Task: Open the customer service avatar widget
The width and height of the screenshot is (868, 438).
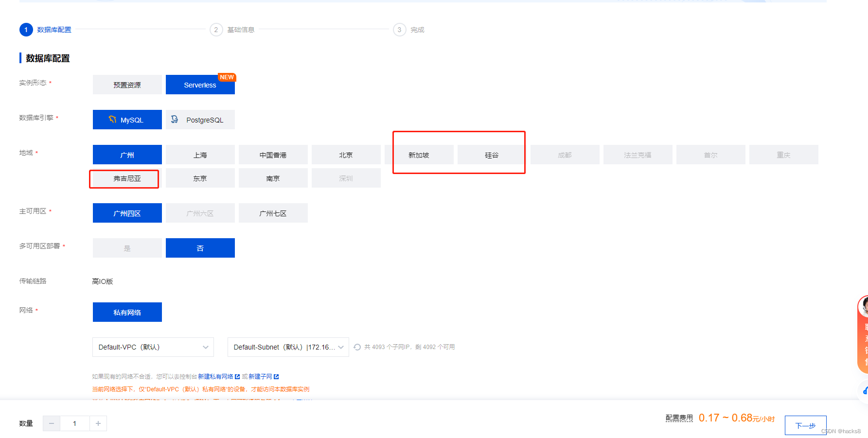Action: (x=864, y=306)
